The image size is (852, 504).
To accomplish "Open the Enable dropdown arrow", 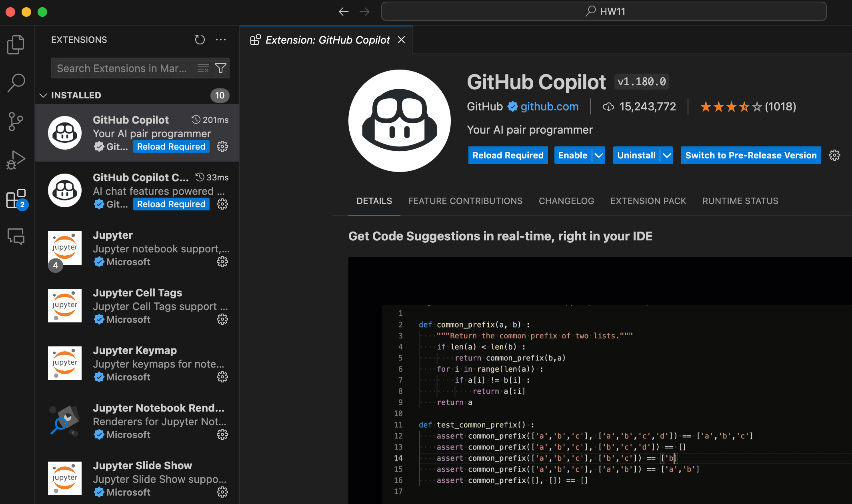I will [x=599, y=155].
